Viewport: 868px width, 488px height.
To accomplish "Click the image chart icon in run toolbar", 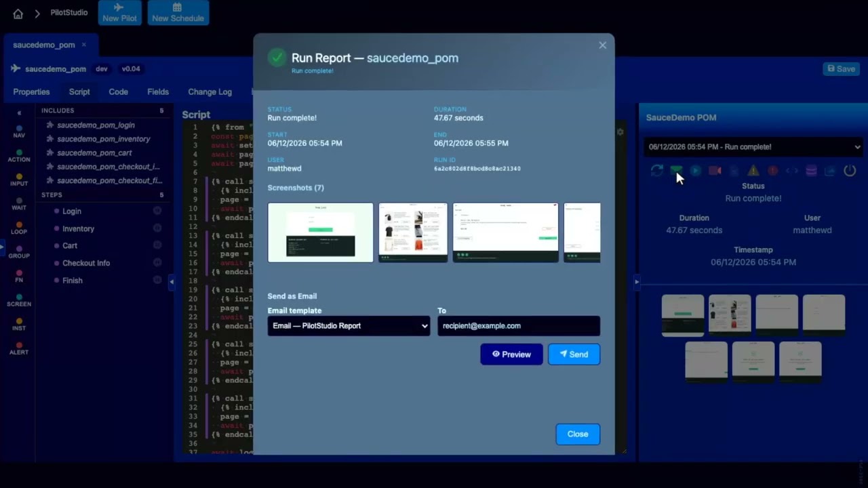I will coord(830,171).
